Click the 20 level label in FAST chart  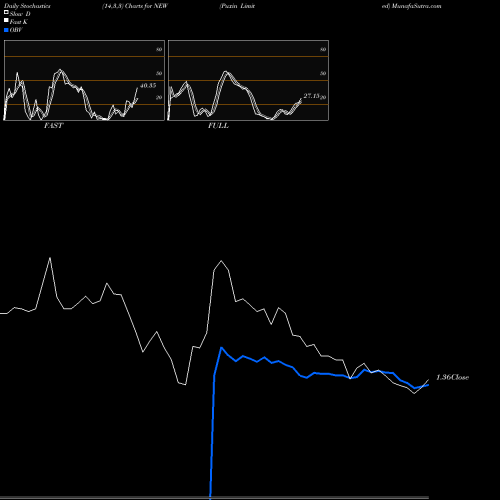coord(159,97)
